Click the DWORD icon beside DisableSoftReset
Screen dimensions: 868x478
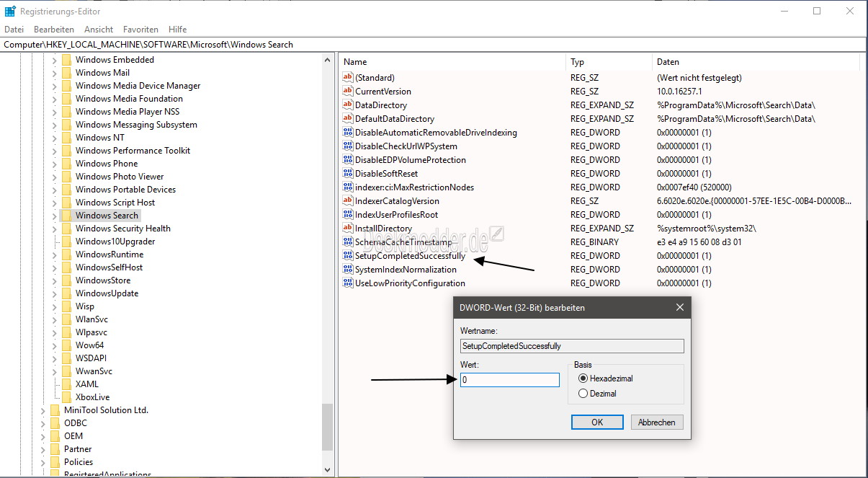pos(348,174)
